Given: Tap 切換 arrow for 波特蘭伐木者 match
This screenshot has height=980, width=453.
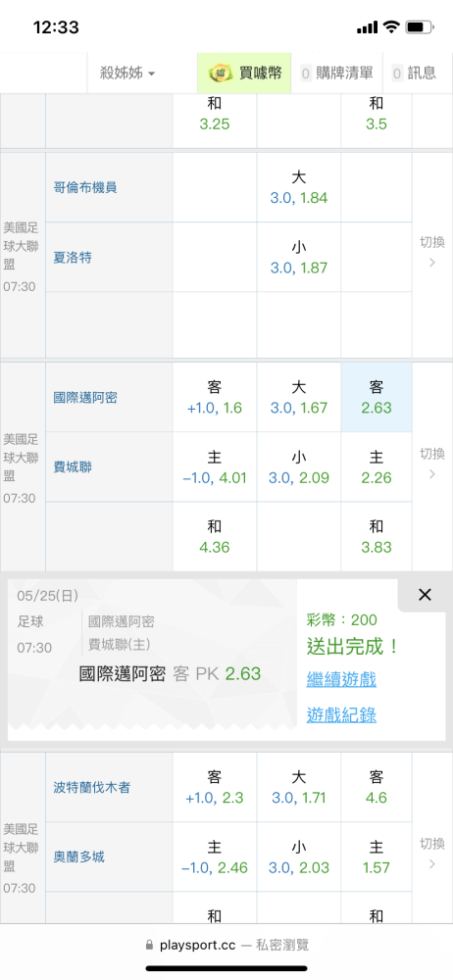Looking at the screenshot, I should pos(431,854).
